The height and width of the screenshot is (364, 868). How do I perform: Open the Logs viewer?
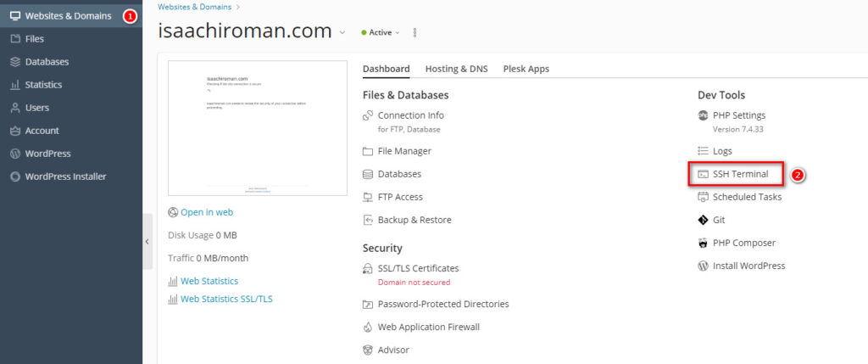pyautogui.click(x=722, y=151)
